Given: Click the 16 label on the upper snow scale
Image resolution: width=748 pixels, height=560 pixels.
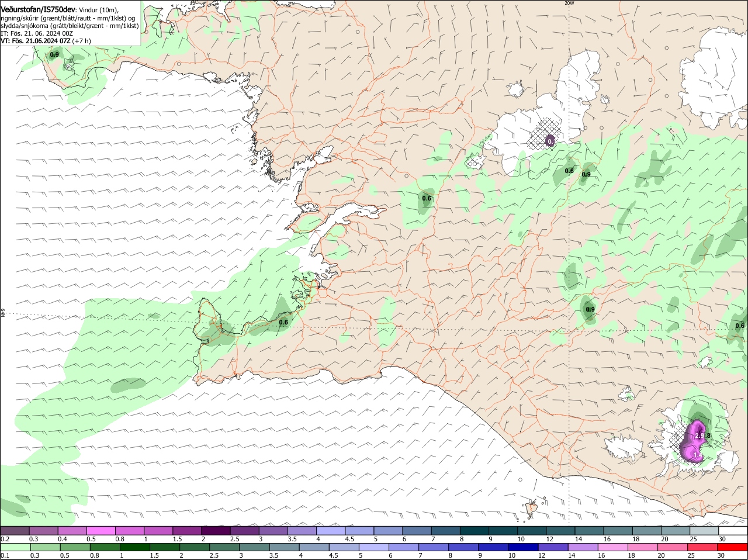Looking at the screenshot, I should coord(607,539).
